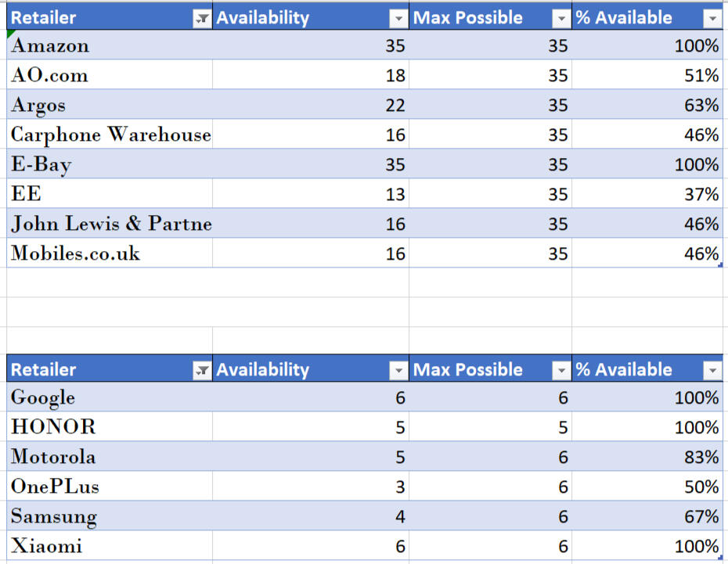728x564 pixels.
Task: Click the Max Possible filter arrow in bottom table
Action: point(561,369)
